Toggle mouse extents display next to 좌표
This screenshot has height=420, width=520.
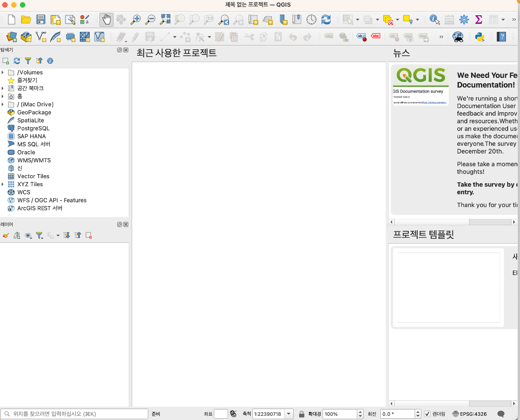point(233,414)
